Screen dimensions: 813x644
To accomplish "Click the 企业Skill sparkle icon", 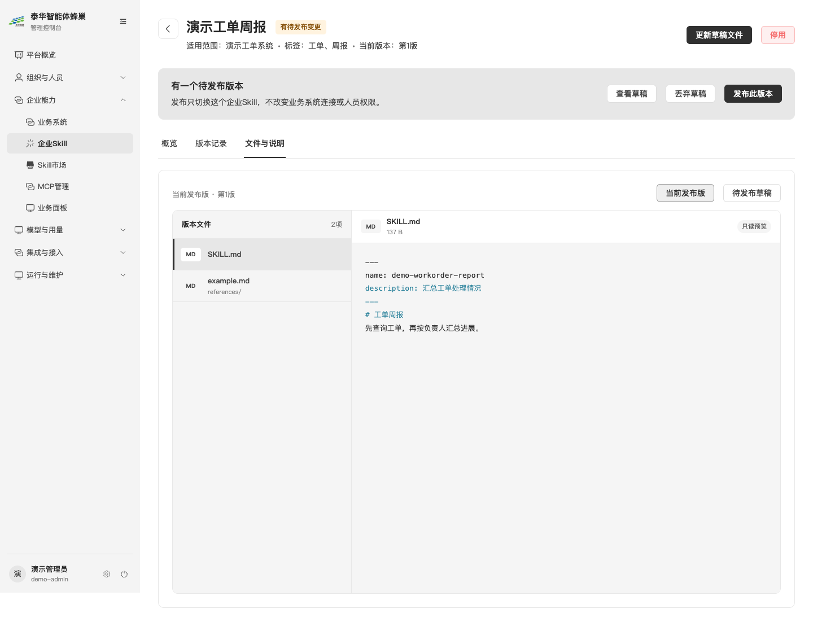I will [x=30, y=143].
